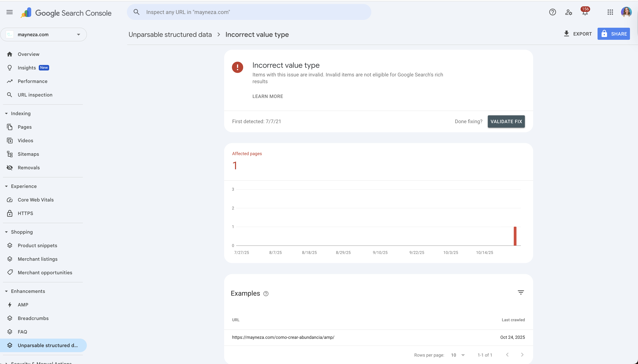Screen dimensions: 638x364
Task: Open the Google apps grid
Action: 610,12
